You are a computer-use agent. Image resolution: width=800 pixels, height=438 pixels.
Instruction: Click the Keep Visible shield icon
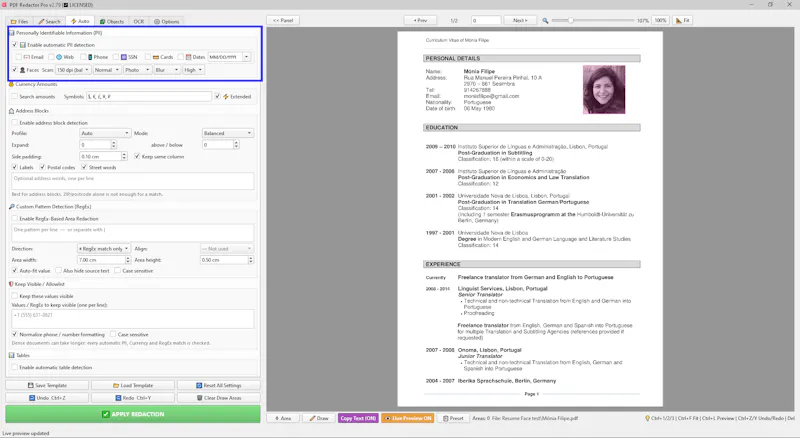[x=11, y=284]
